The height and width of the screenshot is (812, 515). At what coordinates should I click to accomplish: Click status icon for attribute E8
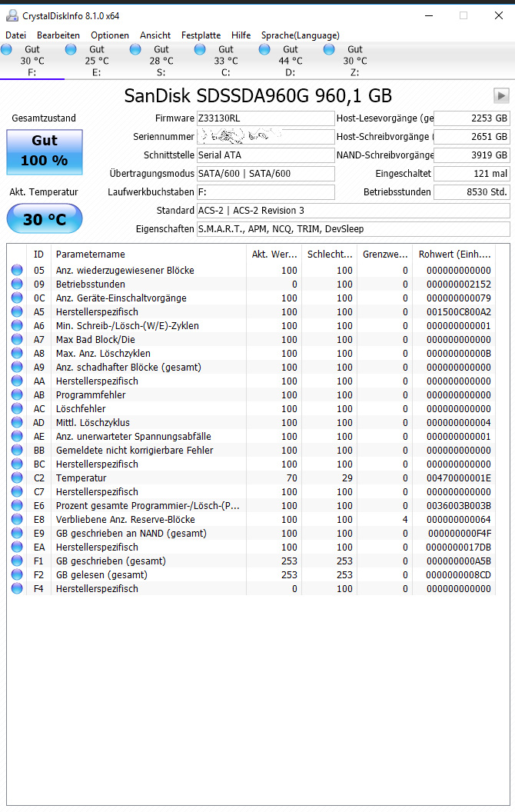tap(17, 519)
